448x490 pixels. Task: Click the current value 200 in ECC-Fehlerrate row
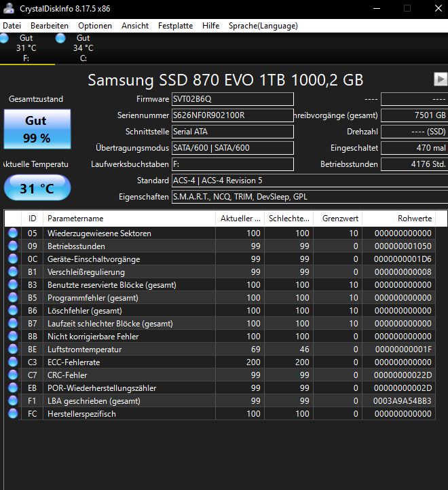point(253,362)
